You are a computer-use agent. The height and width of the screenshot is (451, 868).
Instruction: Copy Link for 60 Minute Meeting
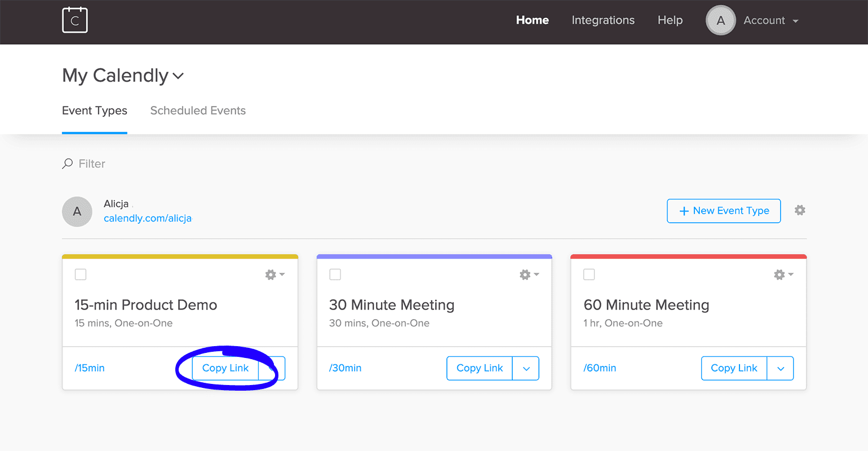pyautogui.click(x=734, y=368)
